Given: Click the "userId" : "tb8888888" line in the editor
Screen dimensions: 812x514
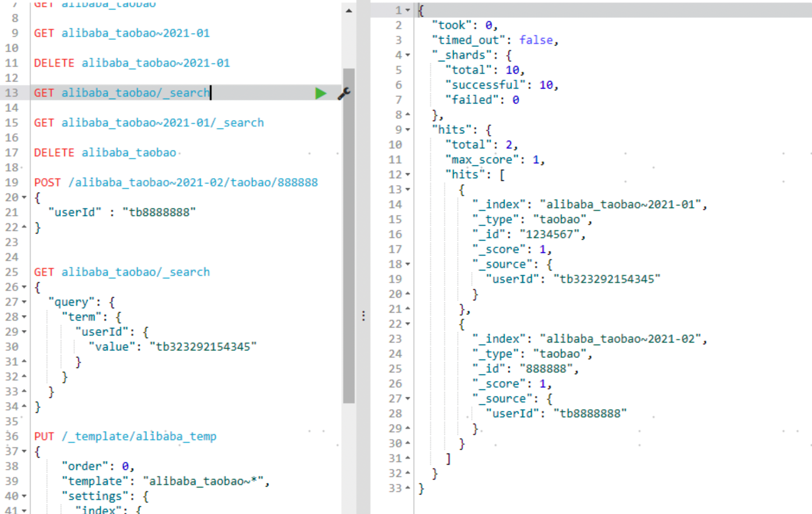Looking at the screenshot, I should click(122, 213).
